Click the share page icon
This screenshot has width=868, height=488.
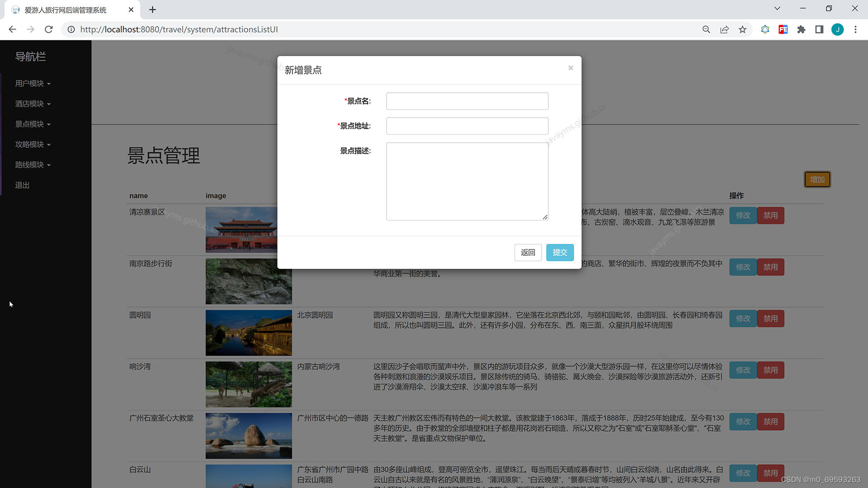(x=724, y=29)
